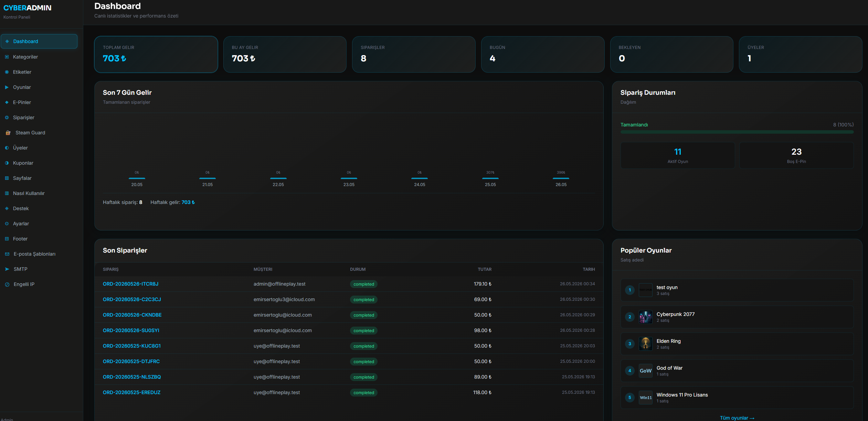Image resolution: width=868 pixels, height=421 pixels.
Task: Click the Footer sidebar icon
Action: pyautogui.click(x=7, y=239)
